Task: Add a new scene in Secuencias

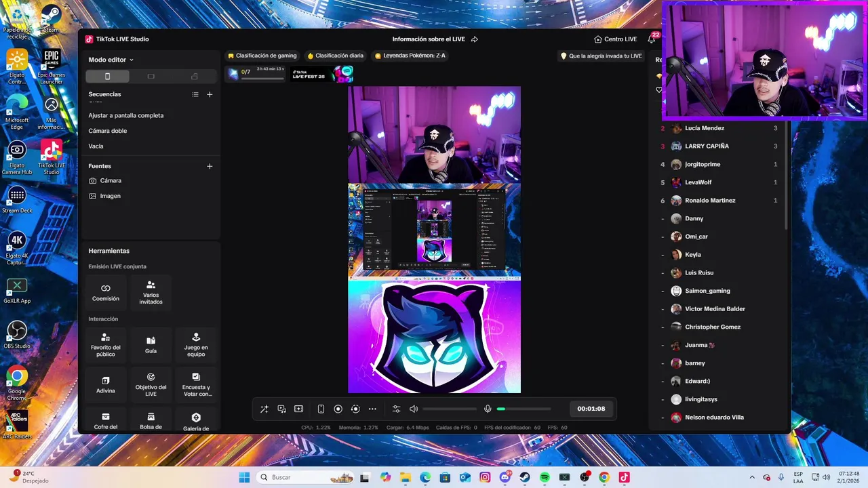Action: (x=210, y=94)
